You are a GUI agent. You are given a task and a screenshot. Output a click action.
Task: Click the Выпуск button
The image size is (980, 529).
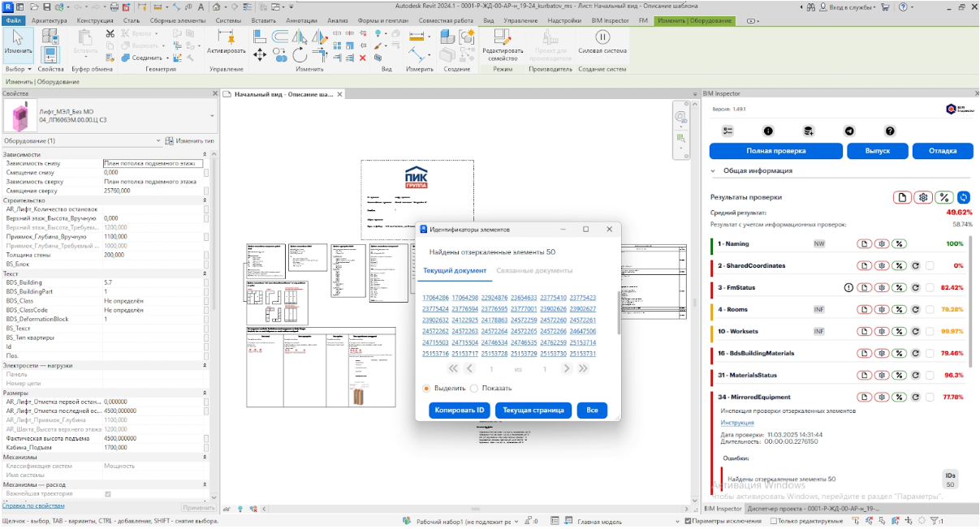877,151
